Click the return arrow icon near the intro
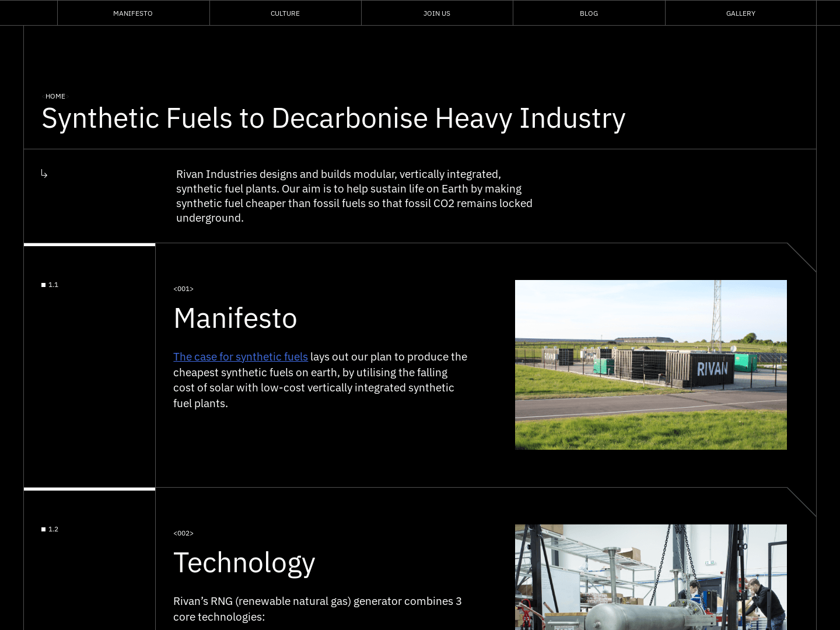The image size is (840, 630). pos(44,174)
